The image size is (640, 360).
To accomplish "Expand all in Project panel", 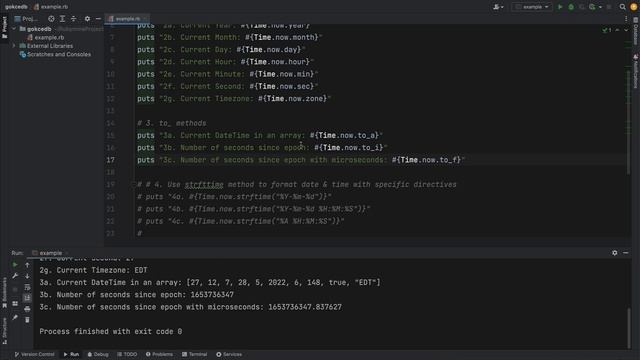I will coord(62,19).
